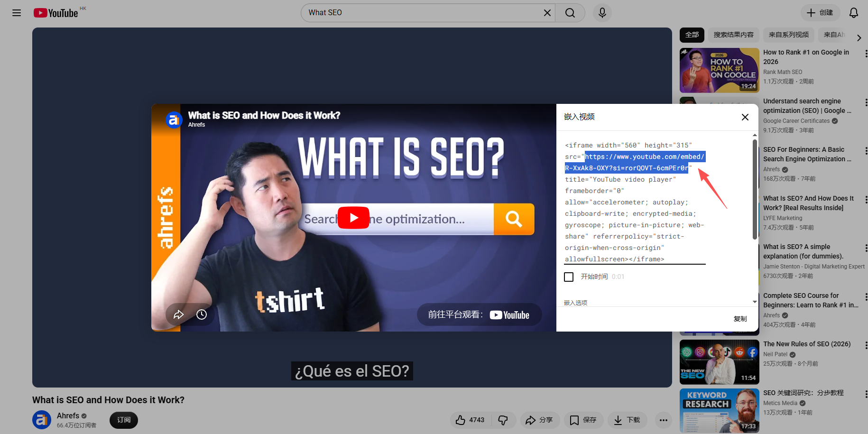Open The New Rules of SEO thumbnail
Viewport: 868px width, 434px height.
[719, 362]
